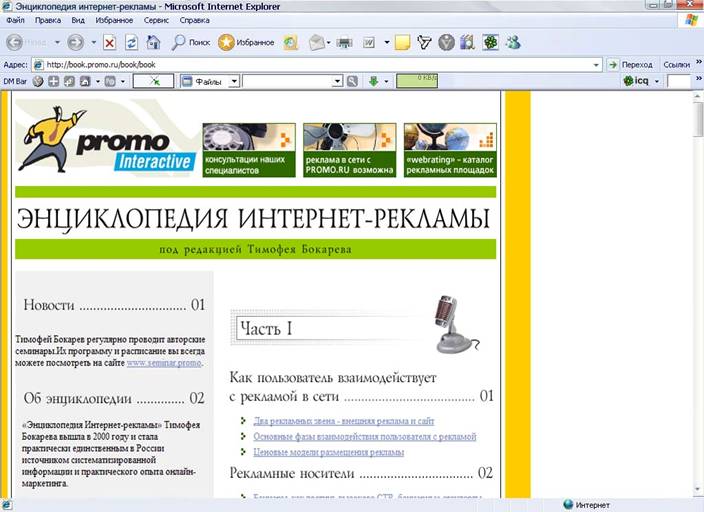This screenshot has height=512, width=704.
Task: Click the DM Bar plus icon
Action: [x=54, y=81]
